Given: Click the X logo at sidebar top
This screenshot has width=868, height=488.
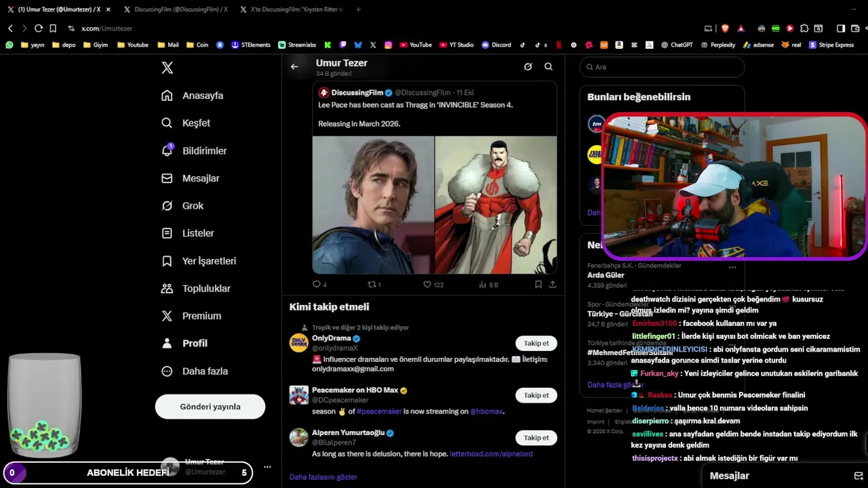Looking at the screenshot, I should pyautogui.click(x=167, y=68).
